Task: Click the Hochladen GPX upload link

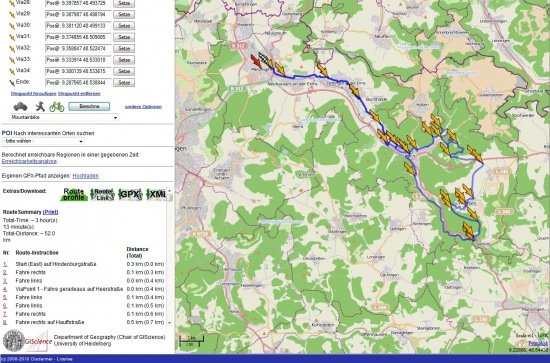Action: pyautogui.click(x=86, y=176)
